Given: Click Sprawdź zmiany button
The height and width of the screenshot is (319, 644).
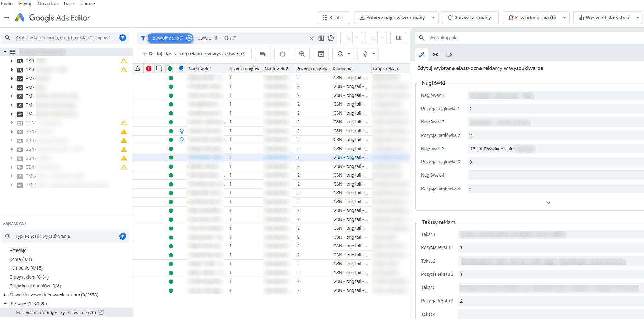Looking at the screenshot, I should [x=470, y=17].
